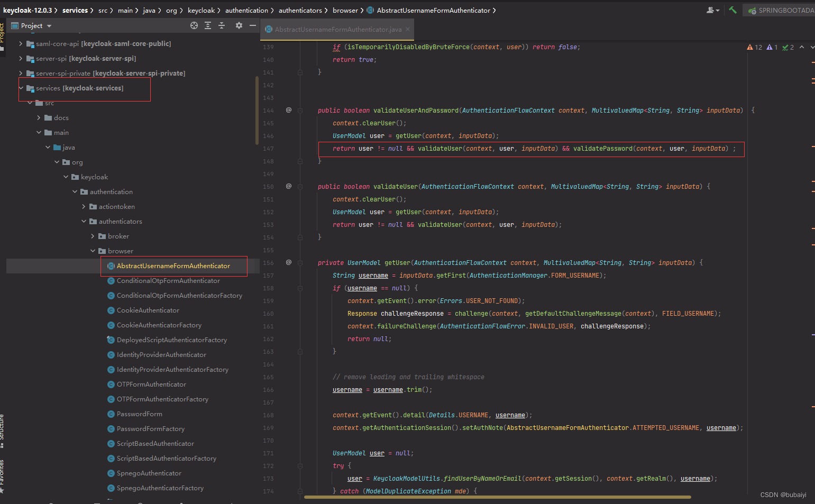Collapse the main folder
Screen dimensions: 815x504
coord(39,133)
